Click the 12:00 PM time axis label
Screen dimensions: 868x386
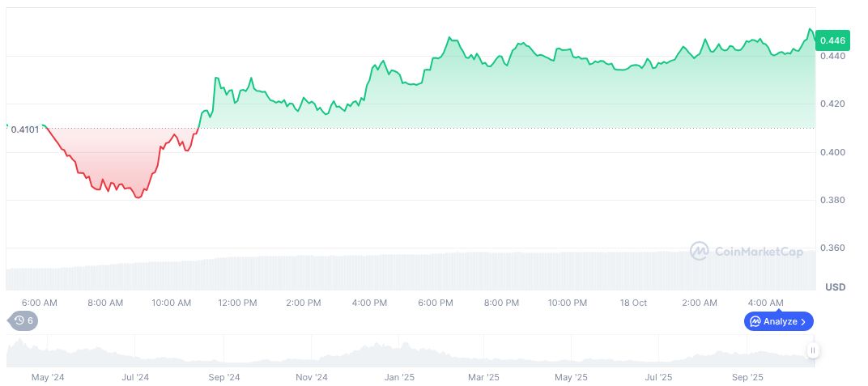(238, 303)
